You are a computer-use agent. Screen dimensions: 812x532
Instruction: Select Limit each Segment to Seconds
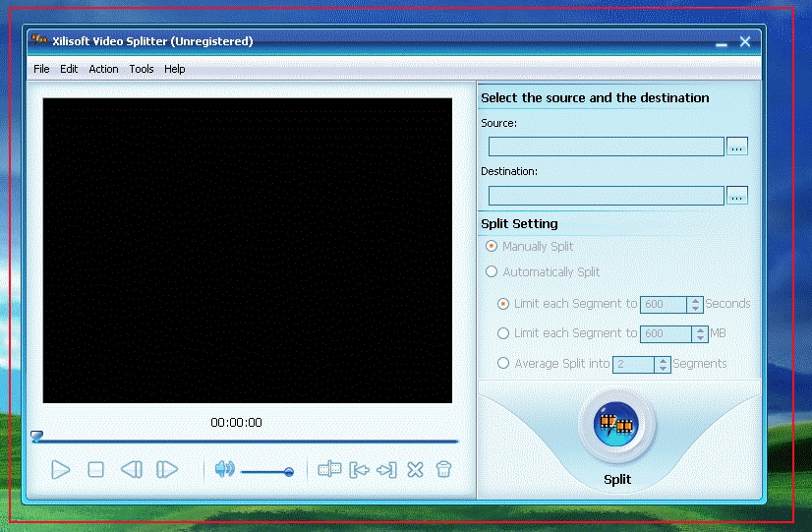(503, 304)
